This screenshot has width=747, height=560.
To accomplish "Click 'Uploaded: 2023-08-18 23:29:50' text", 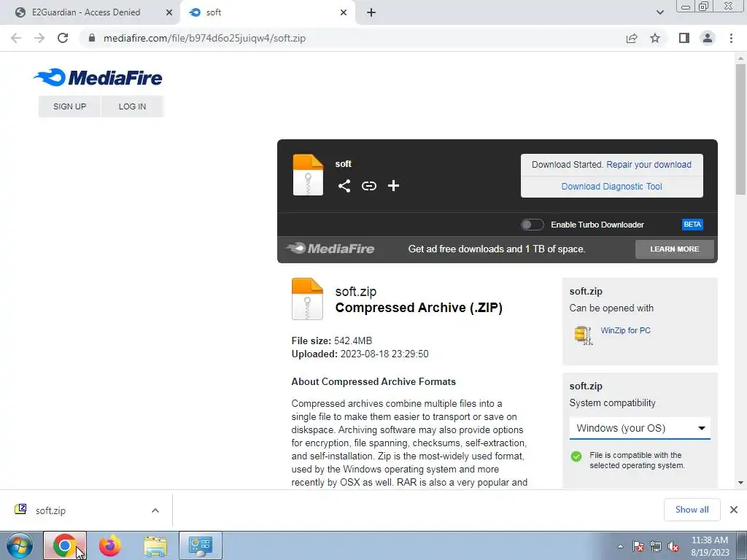I will (x=360, y=354).
